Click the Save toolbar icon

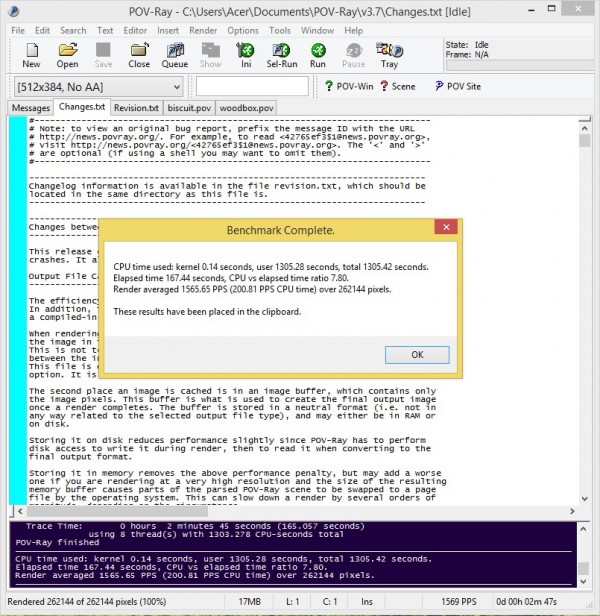coord(103,55)
